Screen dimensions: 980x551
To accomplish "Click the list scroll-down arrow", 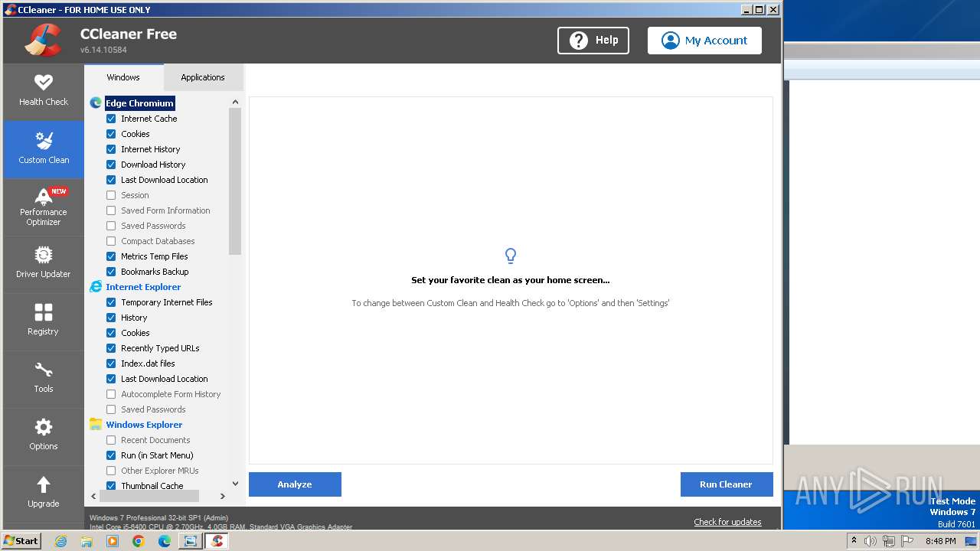I will click(235, 484).
